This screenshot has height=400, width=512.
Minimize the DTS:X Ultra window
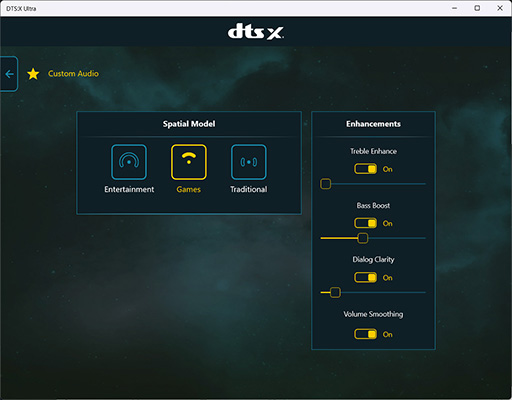454,8
